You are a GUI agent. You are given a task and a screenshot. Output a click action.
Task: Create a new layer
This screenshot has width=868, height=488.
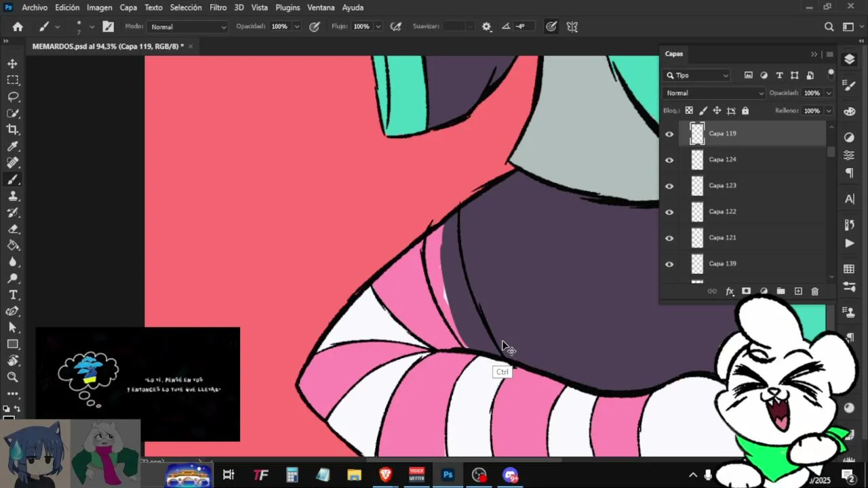[x=798, y=291]
